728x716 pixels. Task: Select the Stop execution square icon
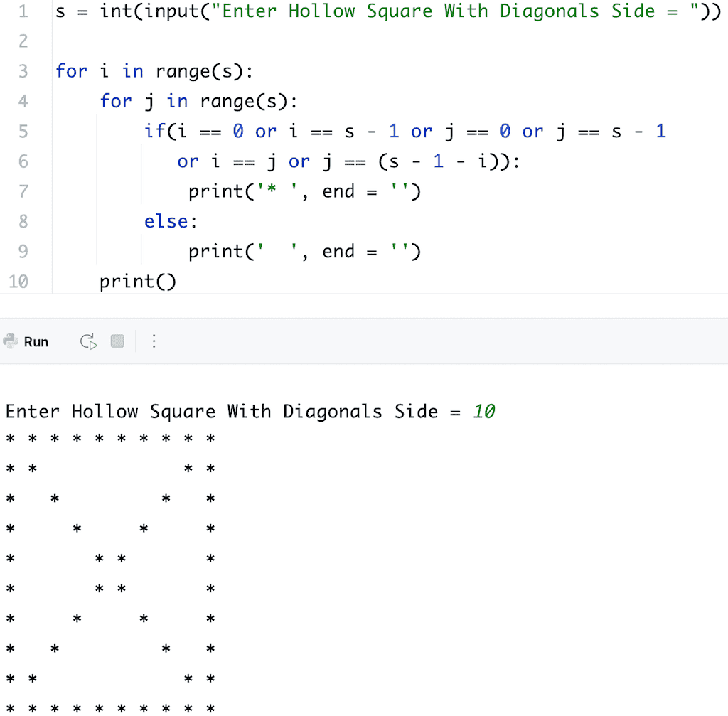coord(117,341)
